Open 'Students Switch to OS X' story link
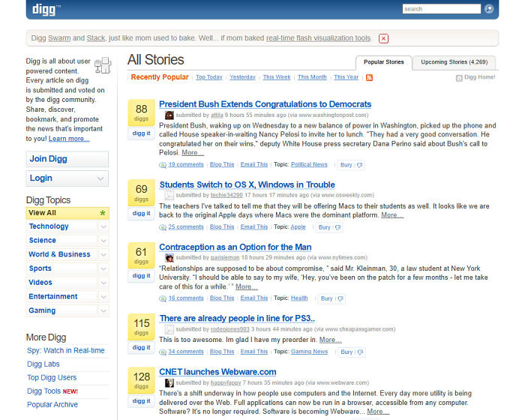 click(247, 184)
